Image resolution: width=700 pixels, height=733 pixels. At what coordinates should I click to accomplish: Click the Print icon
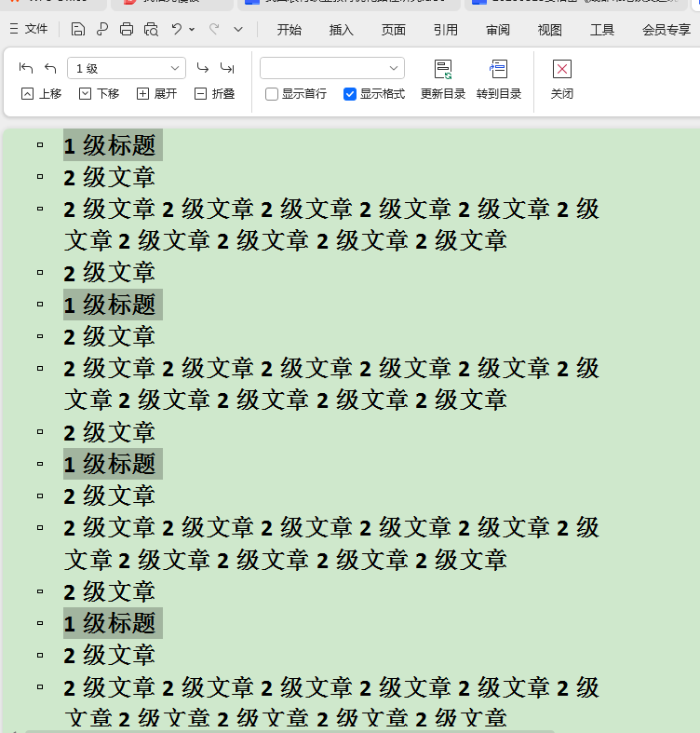pos(127,30)
